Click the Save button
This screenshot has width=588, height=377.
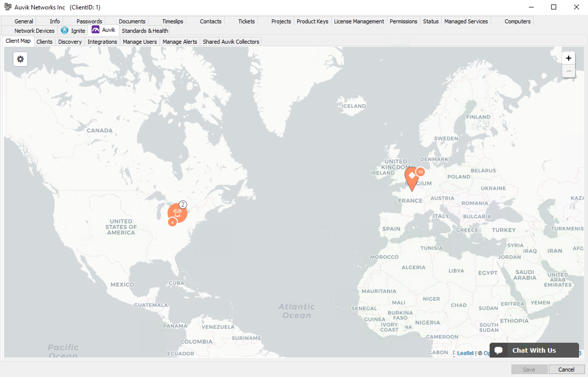[x=529, y=370]
